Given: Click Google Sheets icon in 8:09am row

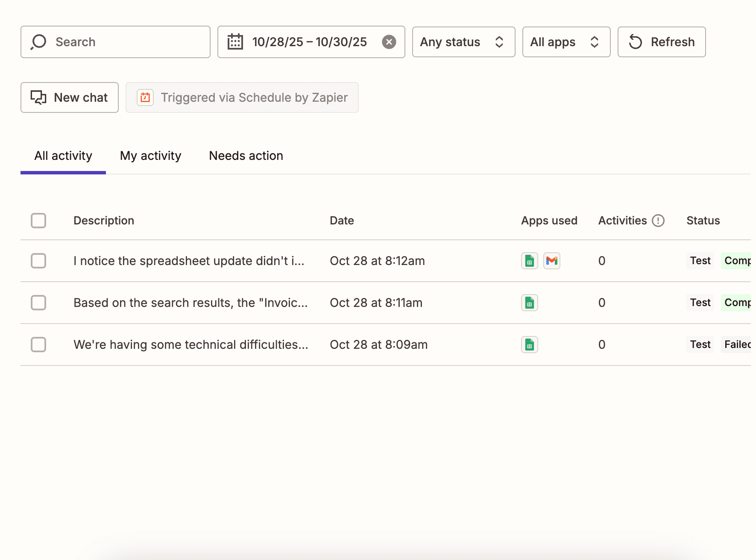Looking at the screenshot, I should click(x=530, y=345).
